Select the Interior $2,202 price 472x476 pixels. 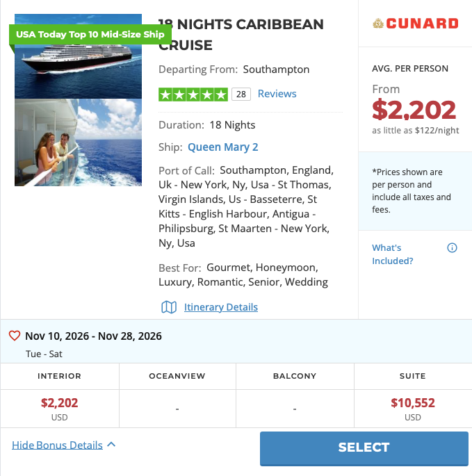(59, 403)
